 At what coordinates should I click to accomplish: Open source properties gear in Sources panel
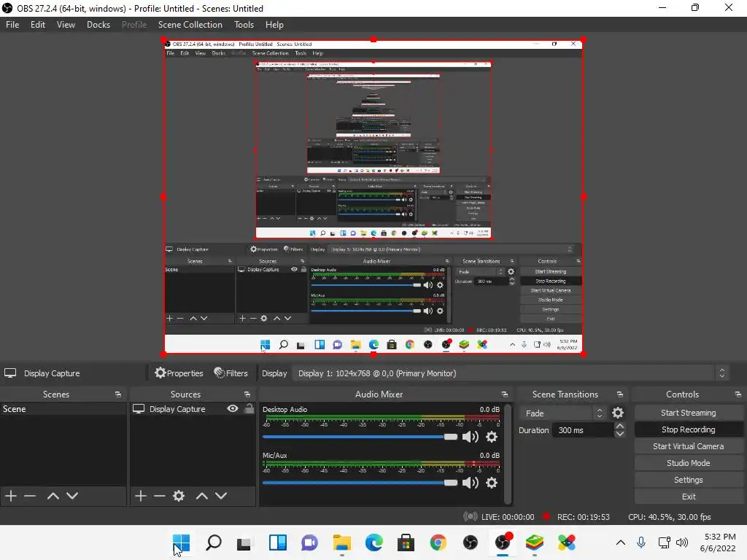pyautogui.click(x=179, y=496)
